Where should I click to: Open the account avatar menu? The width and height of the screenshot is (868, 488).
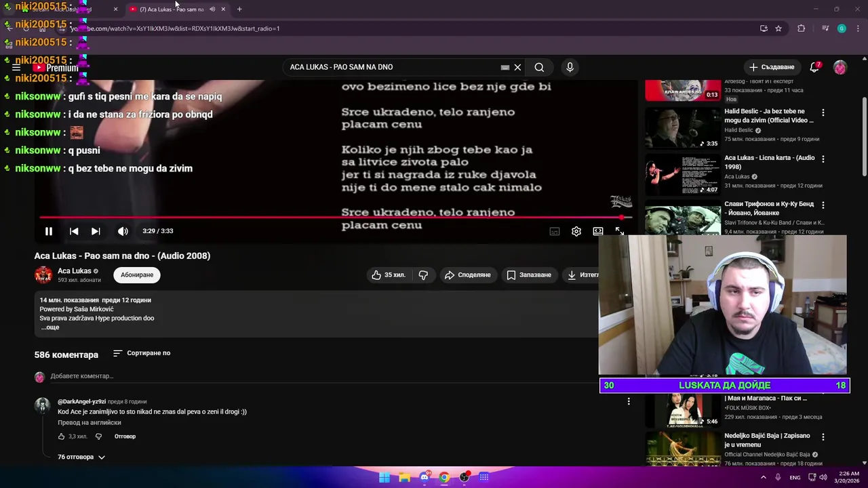[x=840, y=67]
